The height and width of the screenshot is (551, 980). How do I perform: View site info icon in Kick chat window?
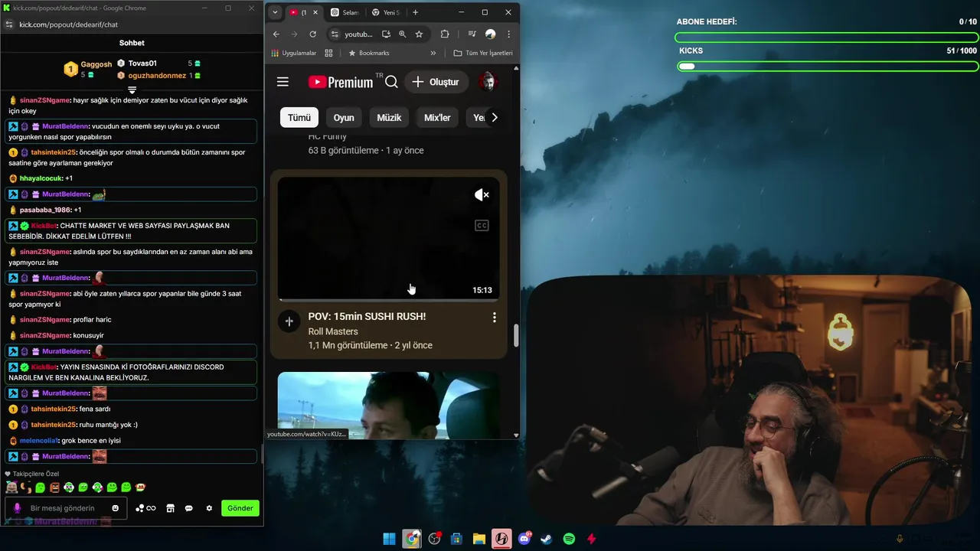[8, 24]
